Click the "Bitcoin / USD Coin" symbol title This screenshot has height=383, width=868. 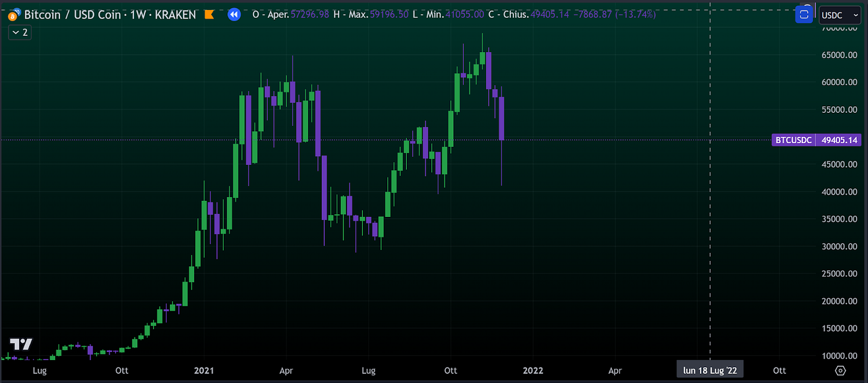tap(74, 14)
